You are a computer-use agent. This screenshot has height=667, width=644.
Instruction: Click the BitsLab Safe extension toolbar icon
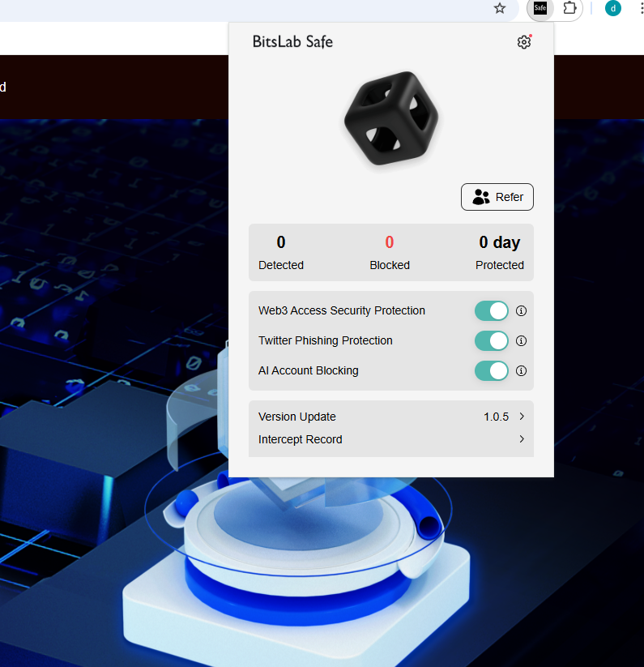pyautogui.click(x=540, y=8)
